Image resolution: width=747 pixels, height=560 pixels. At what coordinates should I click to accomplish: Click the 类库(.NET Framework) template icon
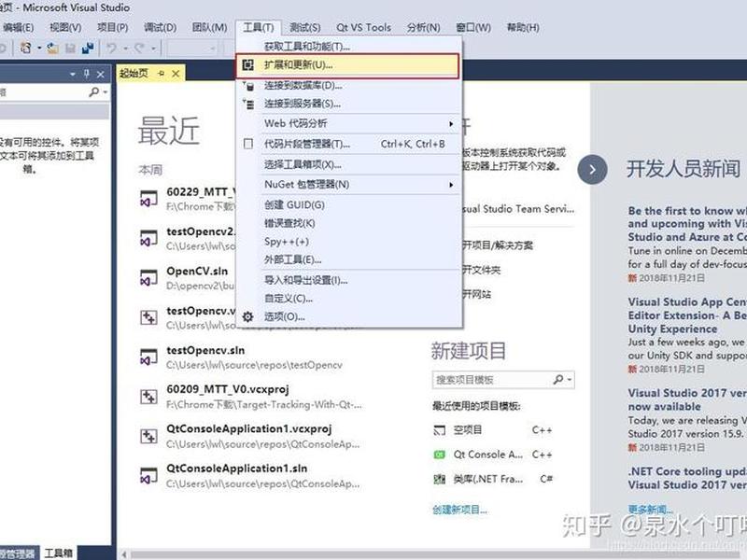pyautogui.click(x=439, y=479)
